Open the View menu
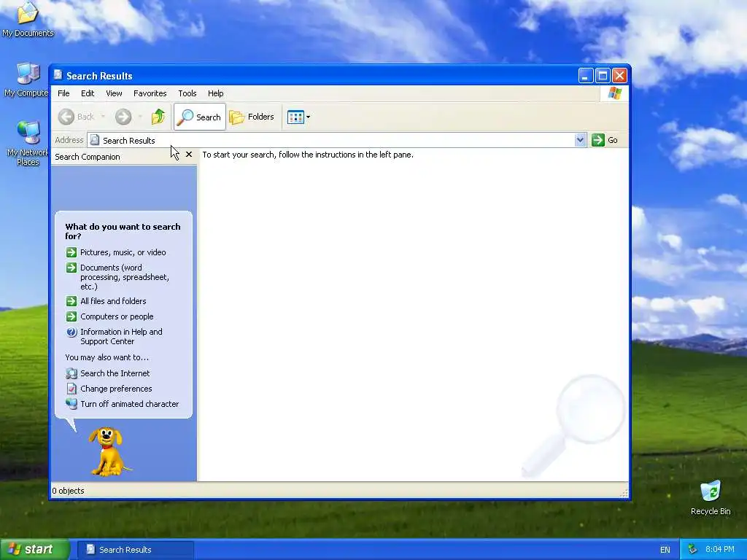Image resolution: width=747 pixels, height=560 pixels. 114,93
